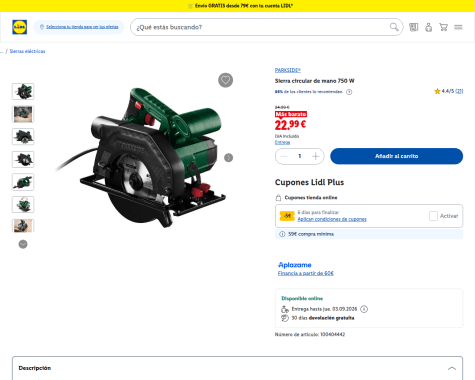Click the quantity field showing 1

click(x=300, y=156)
